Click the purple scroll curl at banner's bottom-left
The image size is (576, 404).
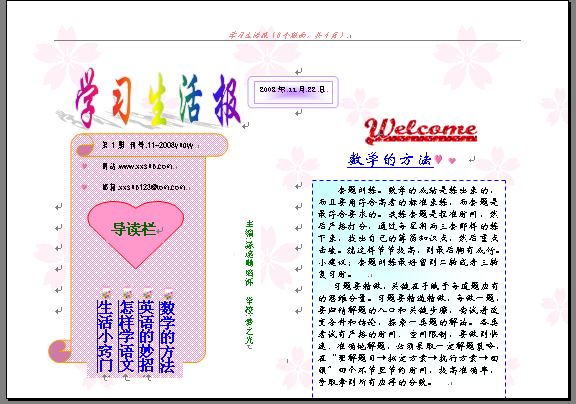click(x=59, y=351)
